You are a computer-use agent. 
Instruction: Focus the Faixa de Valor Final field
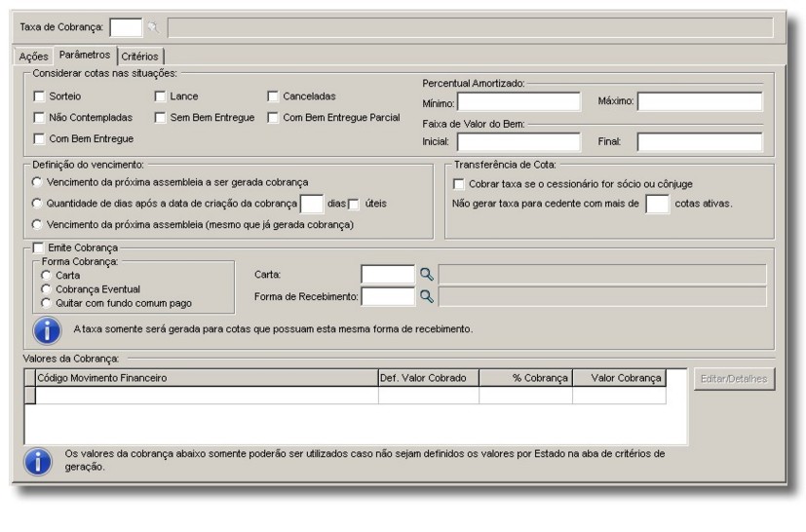tap(700, 142)
